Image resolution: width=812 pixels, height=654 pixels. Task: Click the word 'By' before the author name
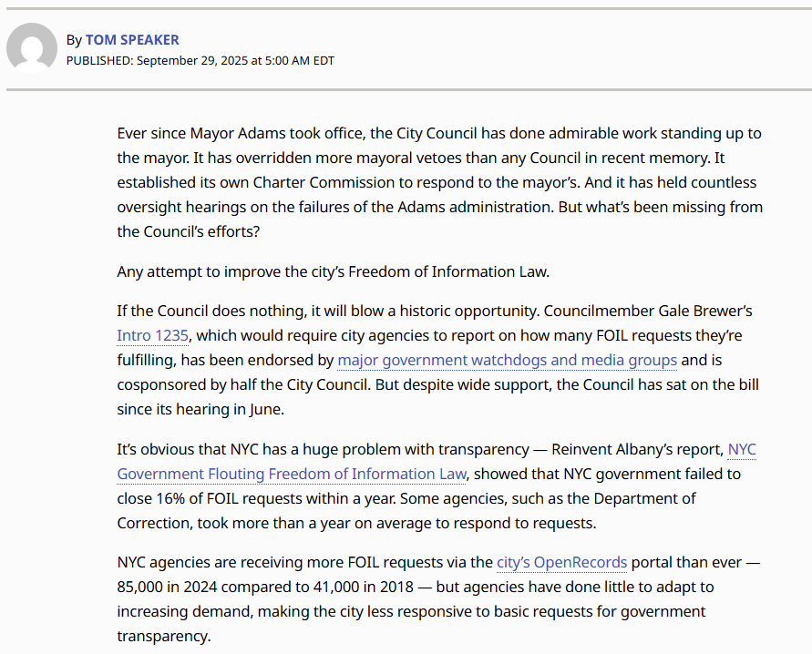coord(74,40)
